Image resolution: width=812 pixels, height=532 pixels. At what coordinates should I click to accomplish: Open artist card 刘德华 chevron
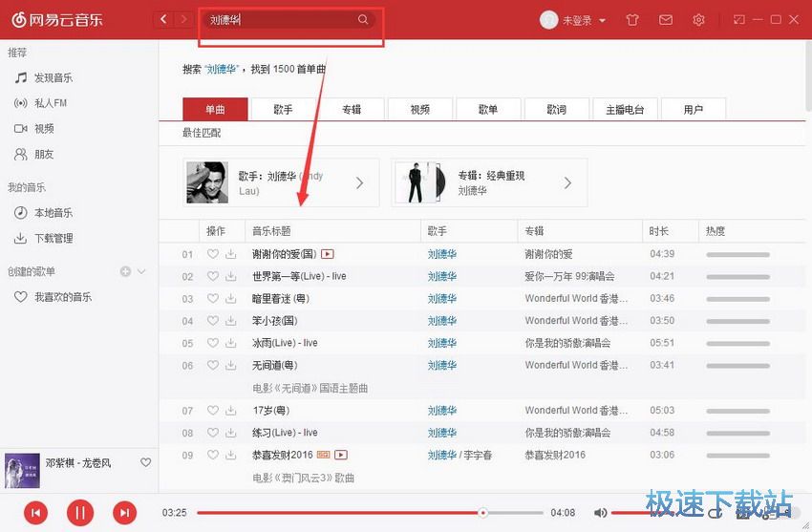click(x=359, y=182)
